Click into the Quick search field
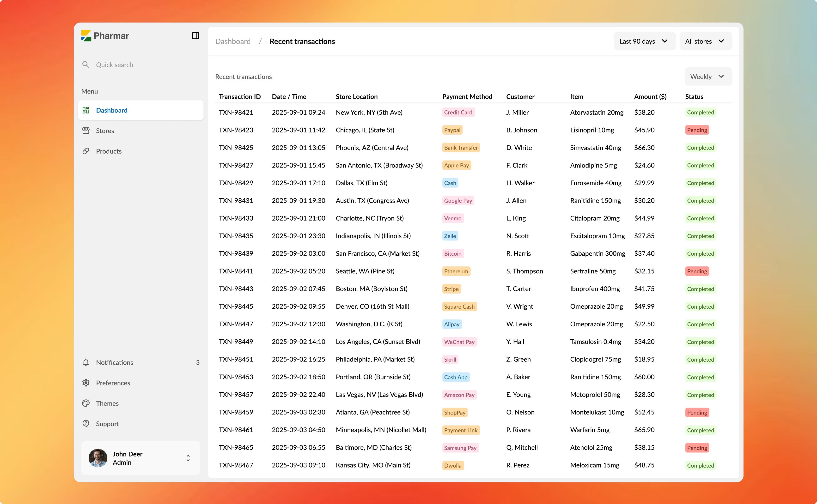 click(114, 65)
